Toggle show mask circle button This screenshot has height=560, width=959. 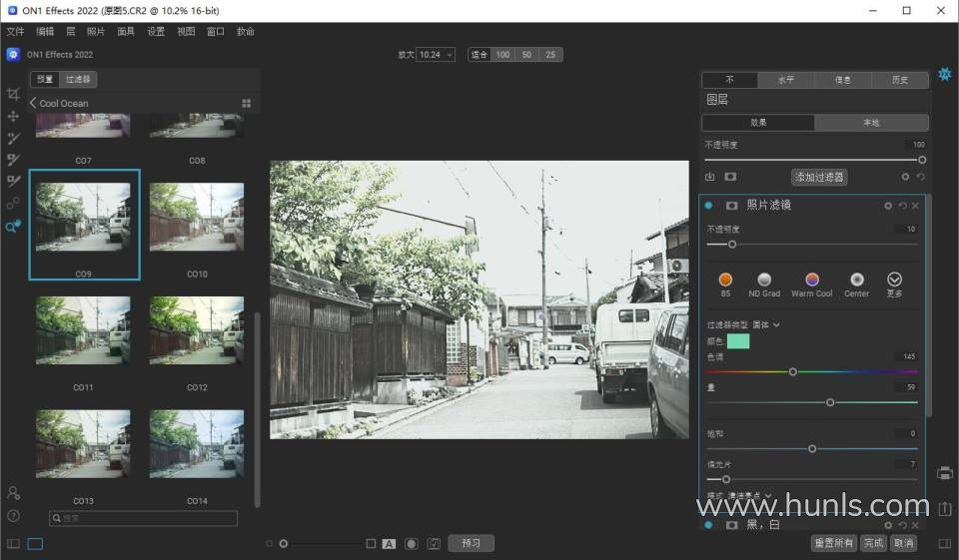click(x=412, y=543)
